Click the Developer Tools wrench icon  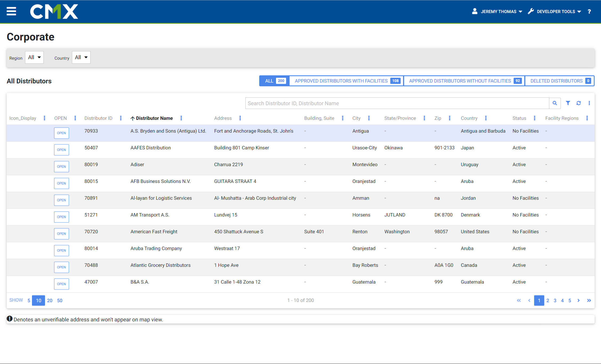pyautogui.click(x=531, y=11)
